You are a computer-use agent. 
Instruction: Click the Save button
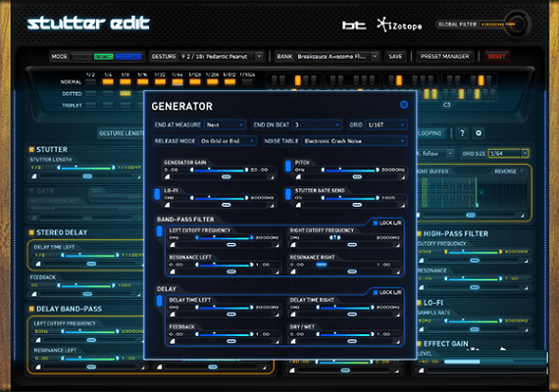tap(395, 56)
